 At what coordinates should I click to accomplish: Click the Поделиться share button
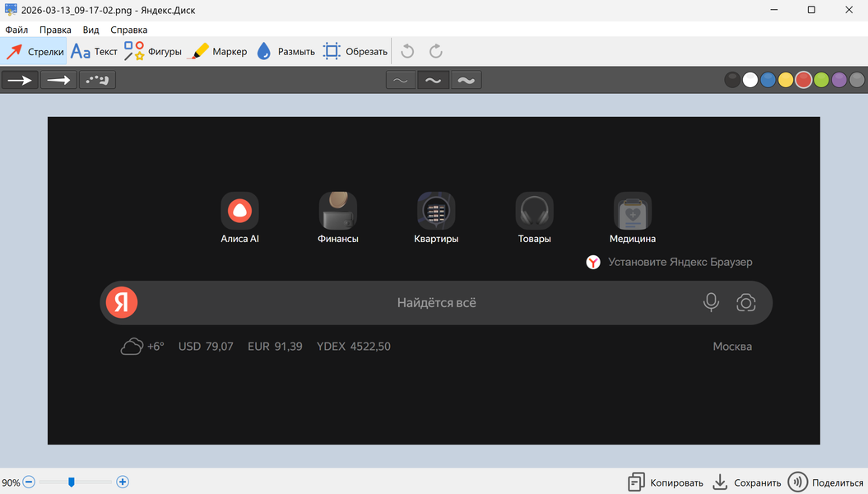coord(825,482)
